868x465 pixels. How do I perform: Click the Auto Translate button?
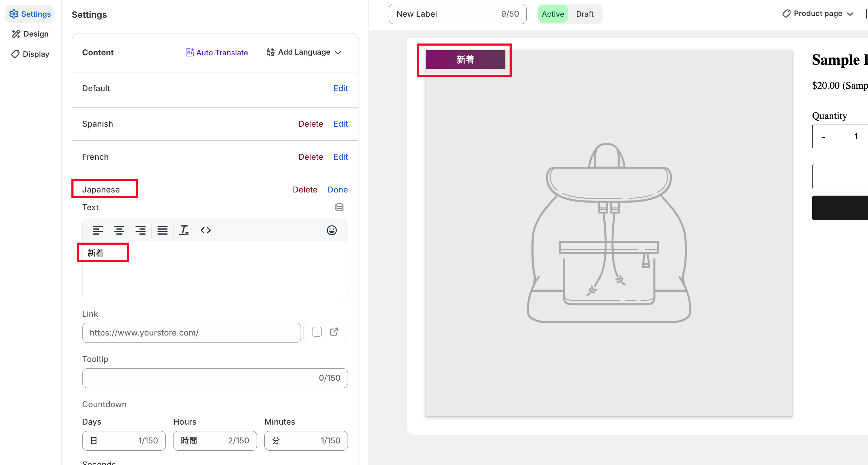click(x=217, y=53)
